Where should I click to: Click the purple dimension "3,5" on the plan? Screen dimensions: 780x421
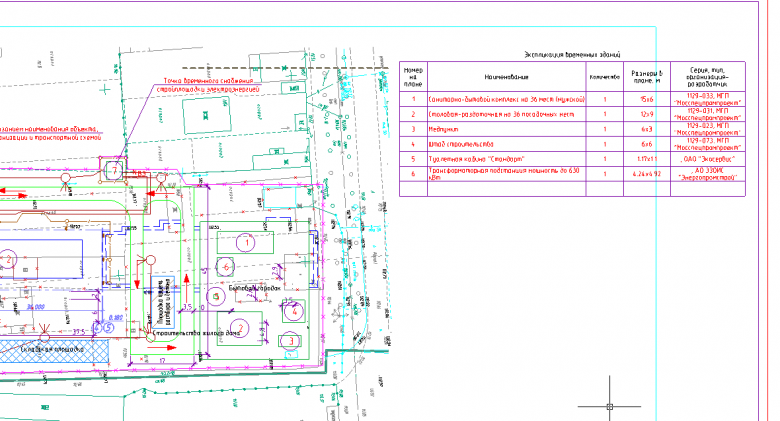pos(188,308)
